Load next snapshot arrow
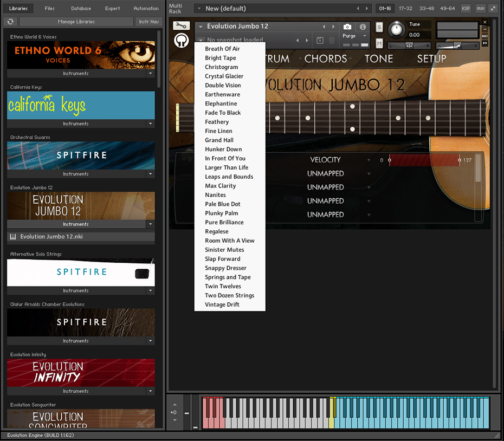The image size is (504, 441). (x=307, y=40)
